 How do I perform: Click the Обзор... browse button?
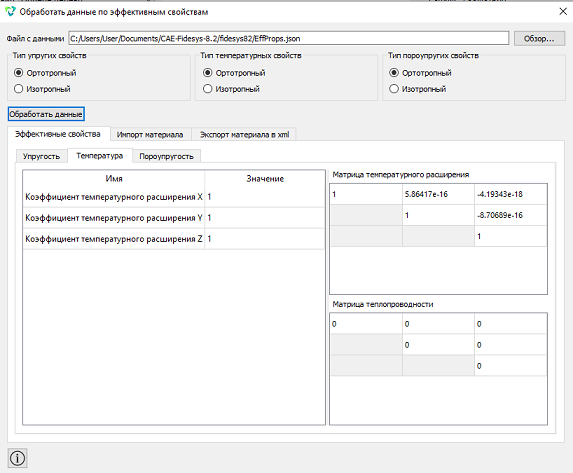tap(539, 38)
